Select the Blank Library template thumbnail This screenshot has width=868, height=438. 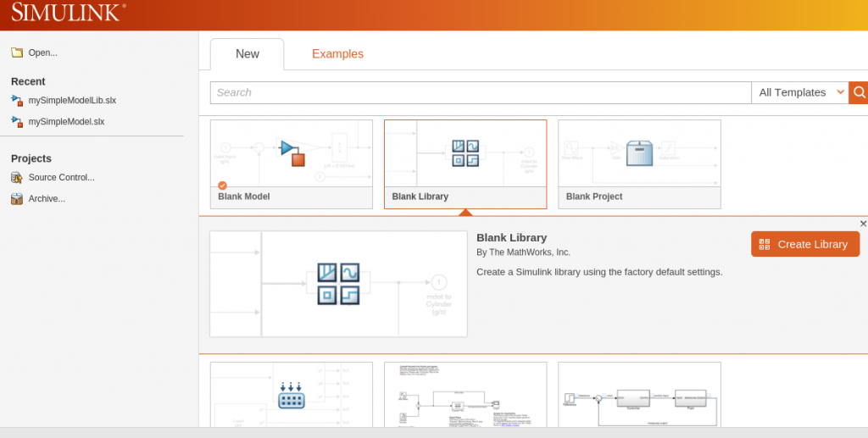[465, 154]
